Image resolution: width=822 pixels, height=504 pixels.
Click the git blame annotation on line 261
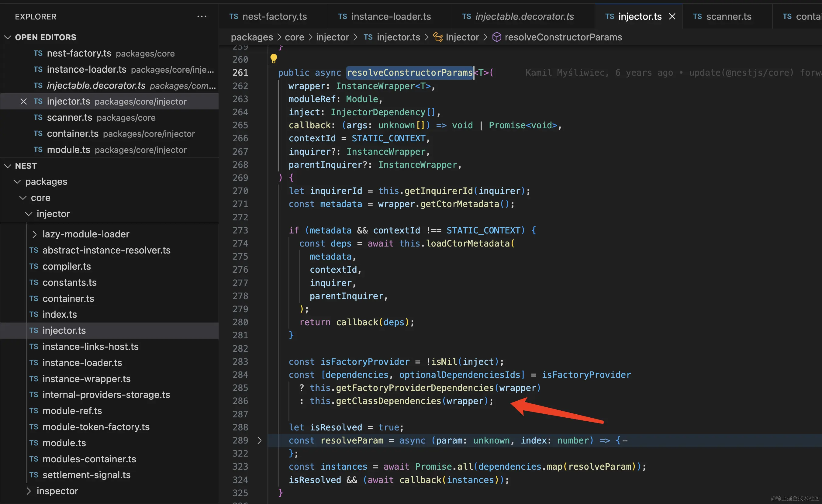coord(674,72)
